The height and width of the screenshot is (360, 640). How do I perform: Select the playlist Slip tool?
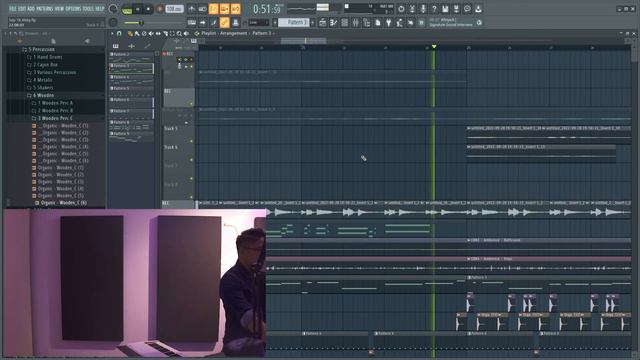click(158, 33)
